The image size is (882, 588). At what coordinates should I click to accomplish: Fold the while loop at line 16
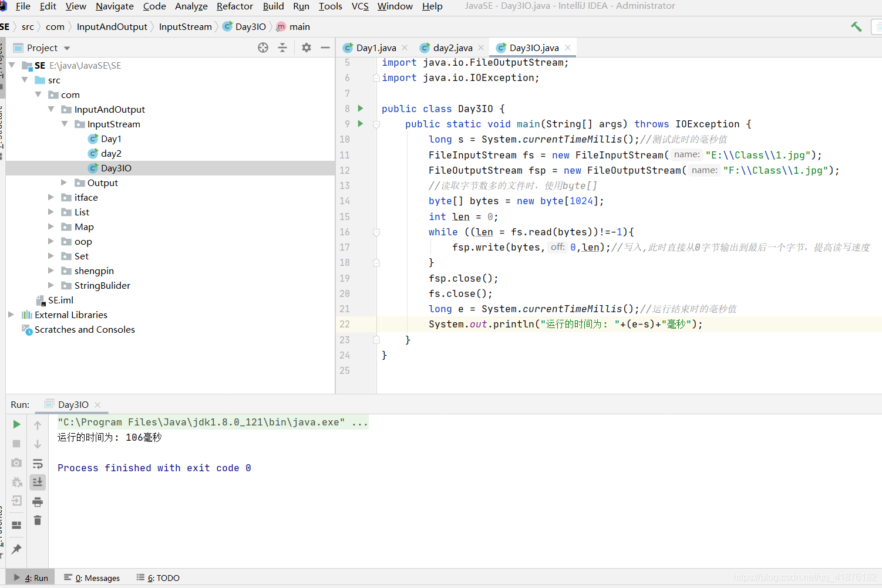coord(376,232)
